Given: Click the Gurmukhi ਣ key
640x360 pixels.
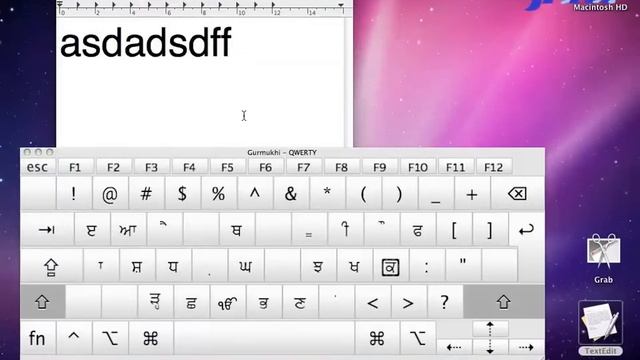Looking at the screenshot, I should pyautogui.click(x=300, y=302).
